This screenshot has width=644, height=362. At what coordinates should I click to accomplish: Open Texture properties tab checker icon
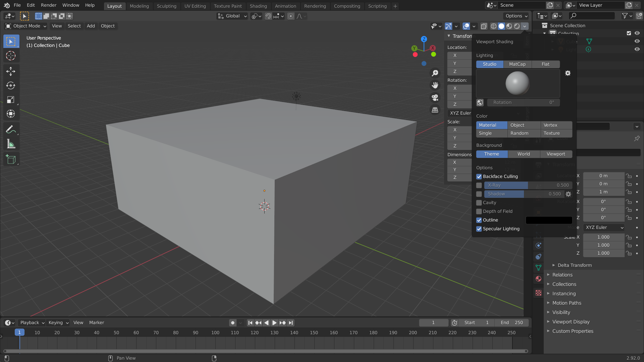(538, 293)
